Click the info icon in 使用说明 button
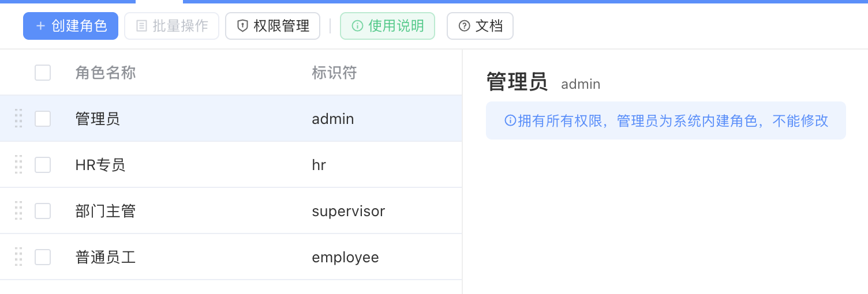 coord(357,26)
